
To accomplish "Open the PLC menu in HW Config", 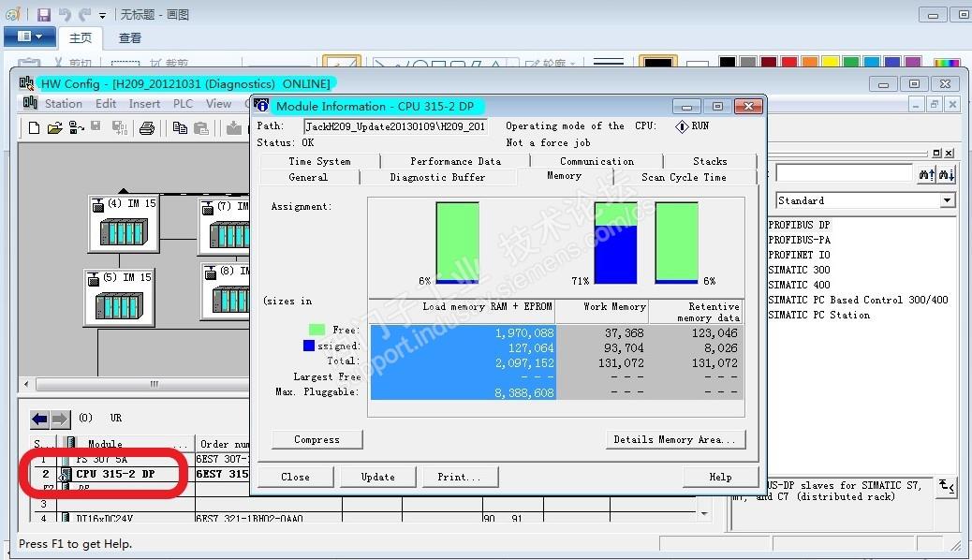I will pos(183,104).
